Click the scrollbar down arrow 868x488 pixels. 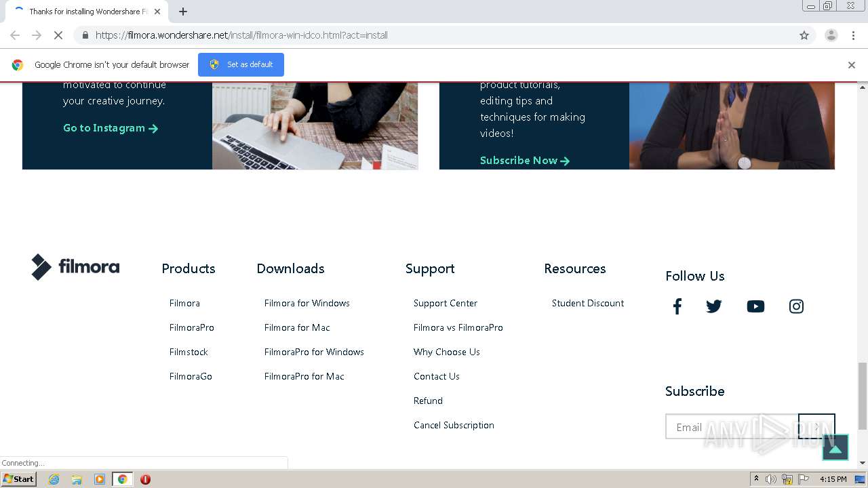tap(863, 463)
